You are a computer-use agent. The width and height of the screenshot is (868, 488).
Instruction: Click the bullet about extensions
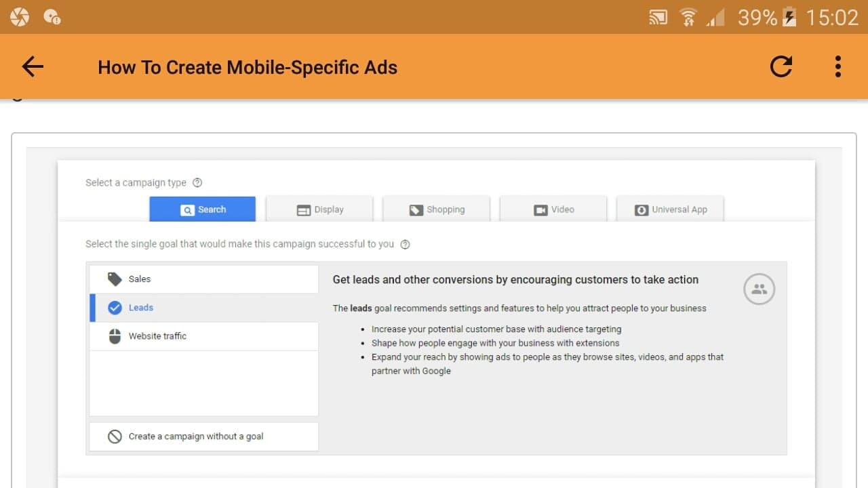pos(495,343)
